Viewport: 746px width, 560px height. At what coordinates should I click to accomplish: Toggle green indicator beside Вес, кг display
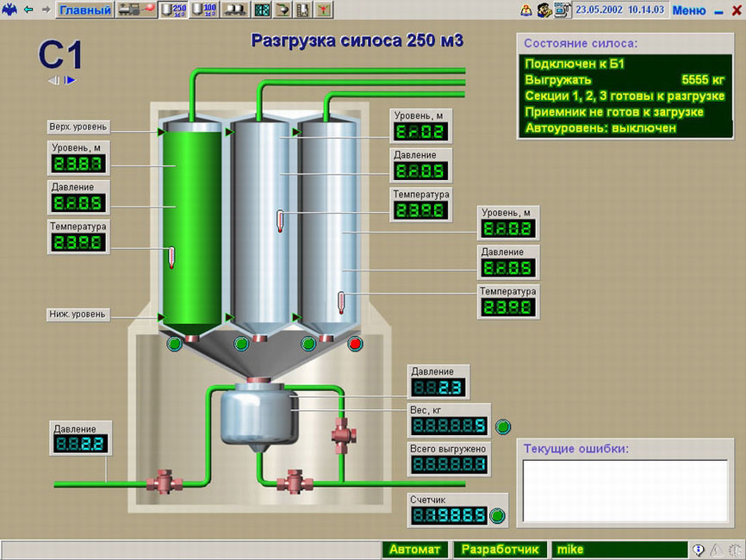pyautogui.click(x=503, y=425)
